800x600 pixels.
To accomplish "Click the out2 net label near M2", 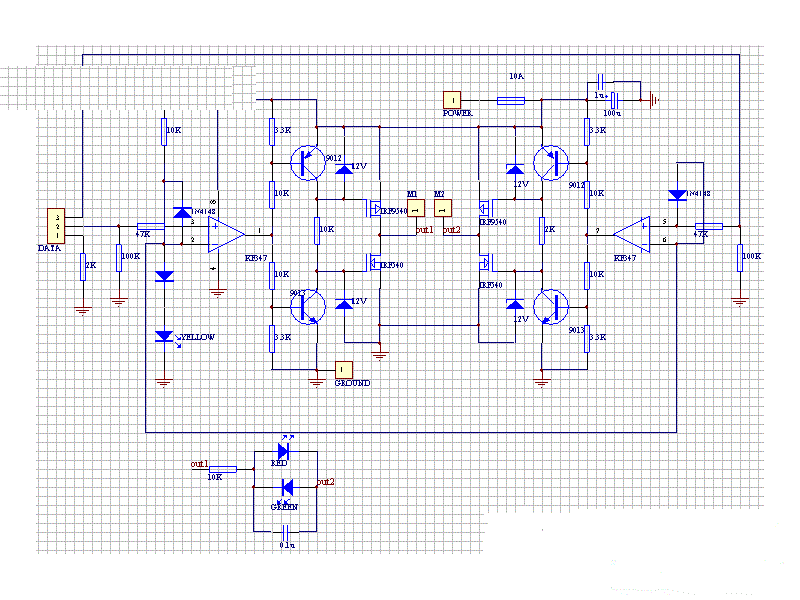I will (x=452, y=230).
